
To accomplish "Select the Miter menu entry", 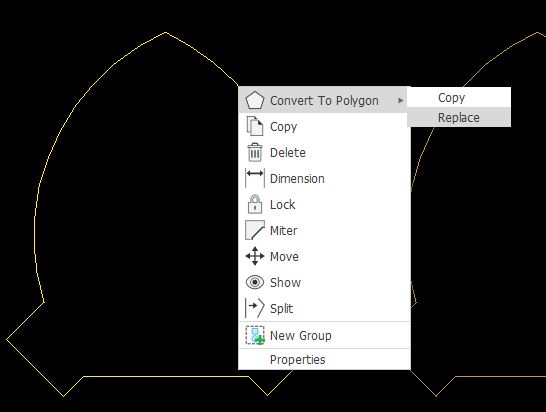I will point(324,230).
